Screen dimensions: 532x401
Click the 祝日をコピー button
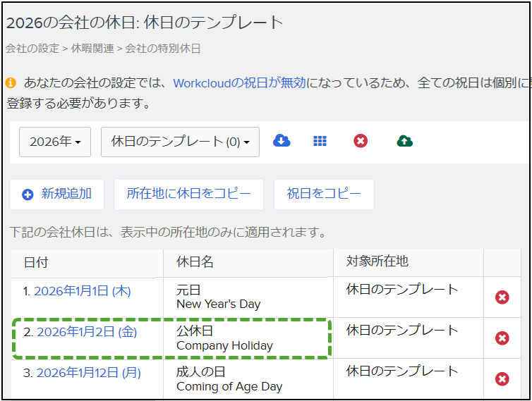click(324, 194)
